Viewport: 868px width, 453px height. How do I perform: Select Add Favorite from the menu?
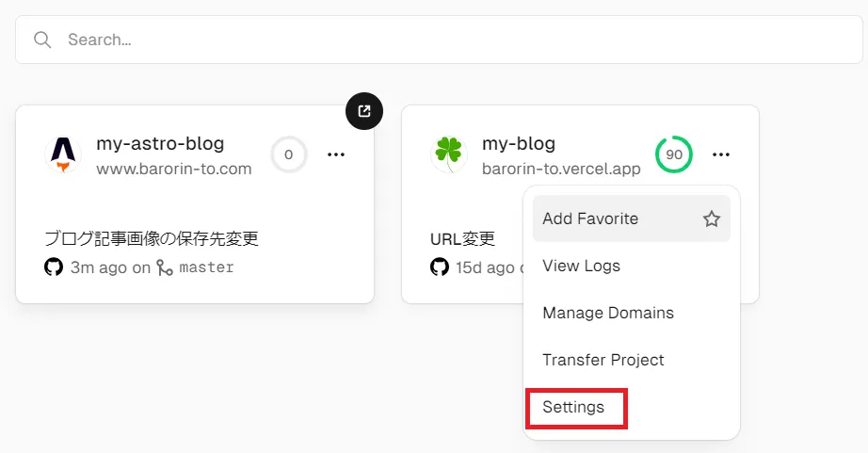pyautogui.click(x=590, y=218)
